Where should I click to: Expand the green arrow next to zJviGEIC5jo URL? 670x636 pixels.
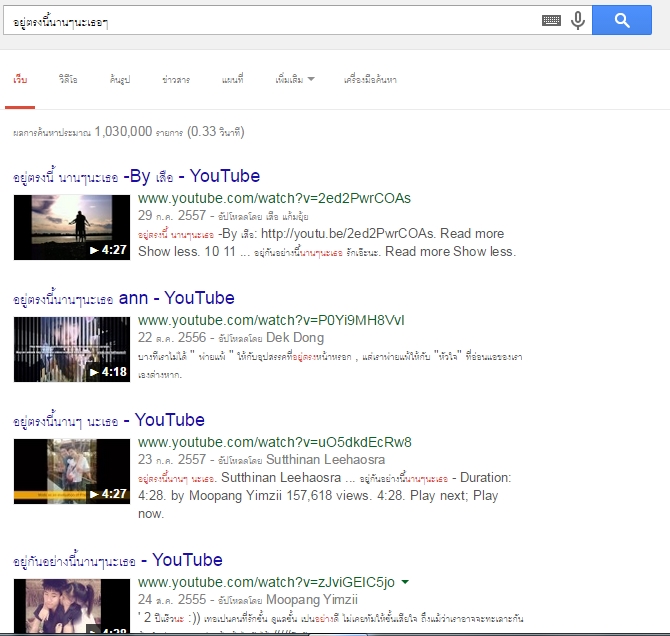pyautogui.click(x=405, y=582)
